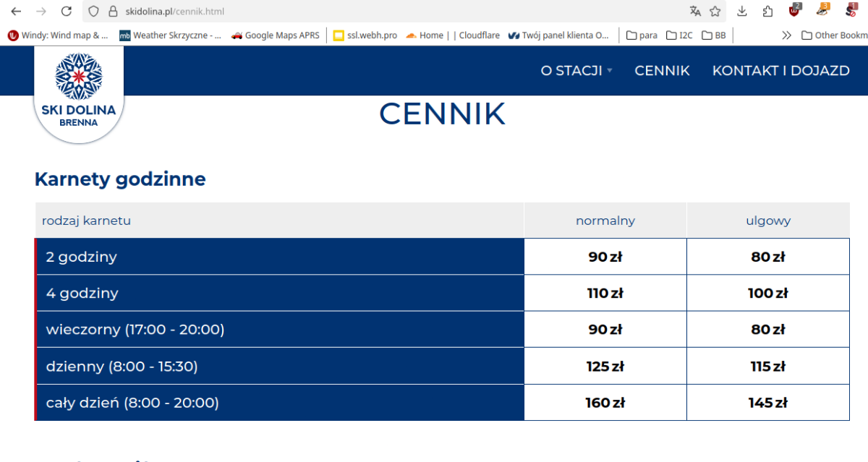The height and width of the screenshot is (462, 868).
Task: Go to the CENNIK menu item
Action: click(x=662, y=70)
